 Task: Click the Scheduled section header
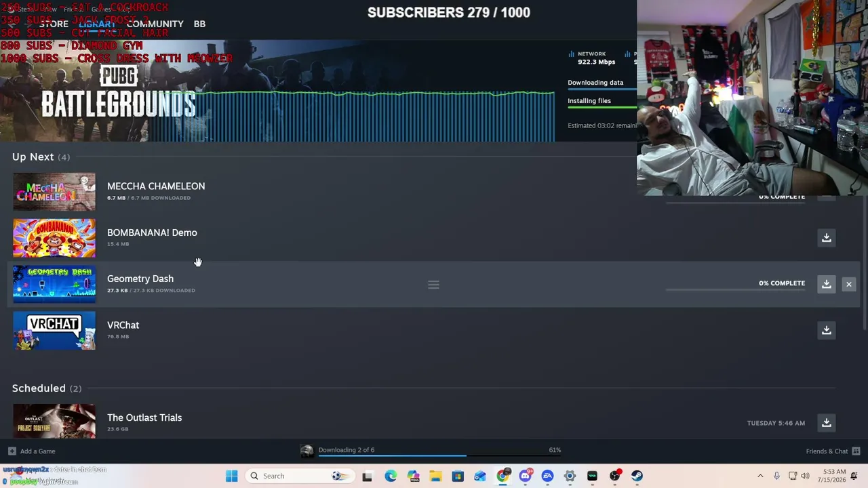[47, 388]
